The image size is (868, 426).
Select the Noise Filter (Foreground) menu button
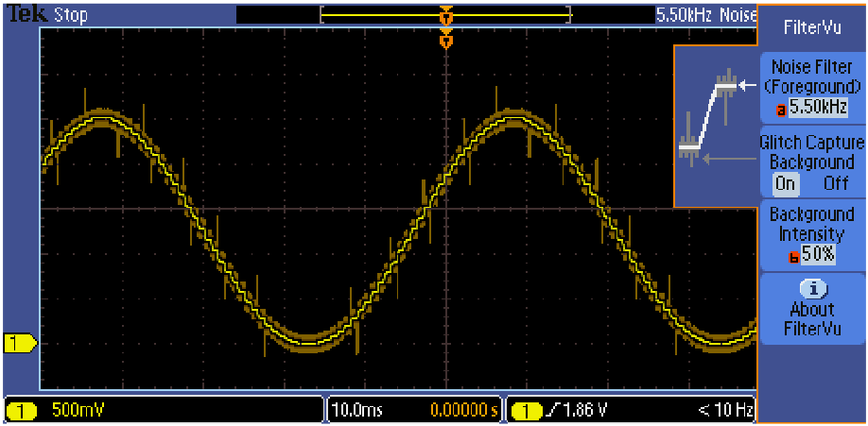[811, 89]
